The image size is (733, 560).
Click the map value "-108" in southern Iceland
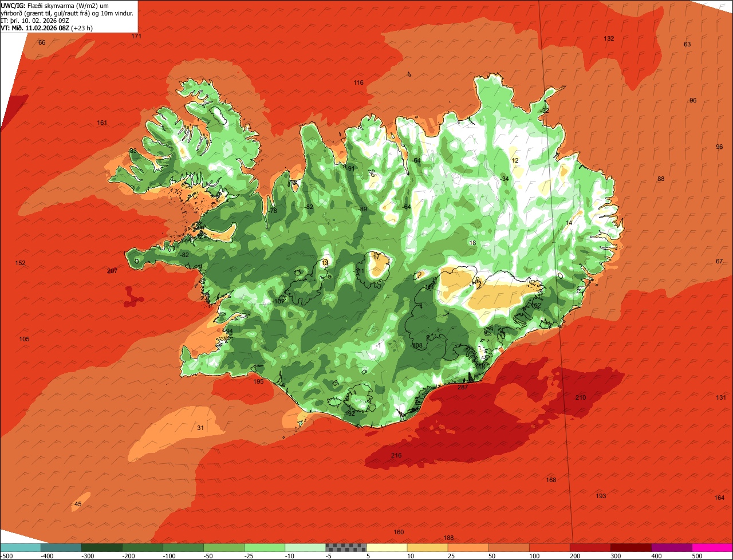tap(417, 345)
